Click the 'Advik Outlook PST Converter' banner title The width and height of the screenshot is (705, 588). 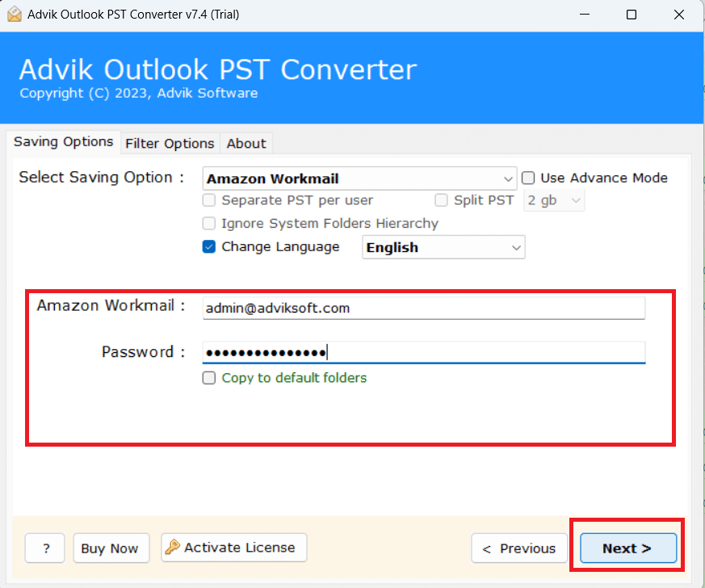[x=218, y=69]
